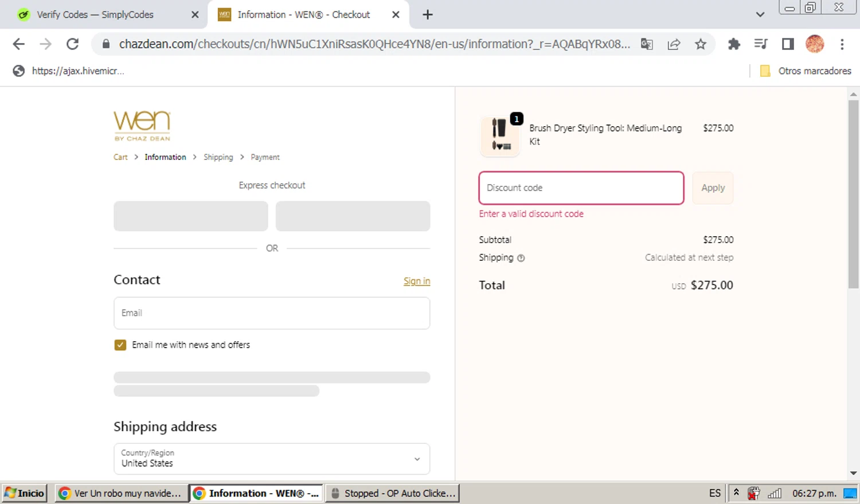Select the Information breadcrumb step
This screenshot has height=504, width=860.
coord(165,157)
